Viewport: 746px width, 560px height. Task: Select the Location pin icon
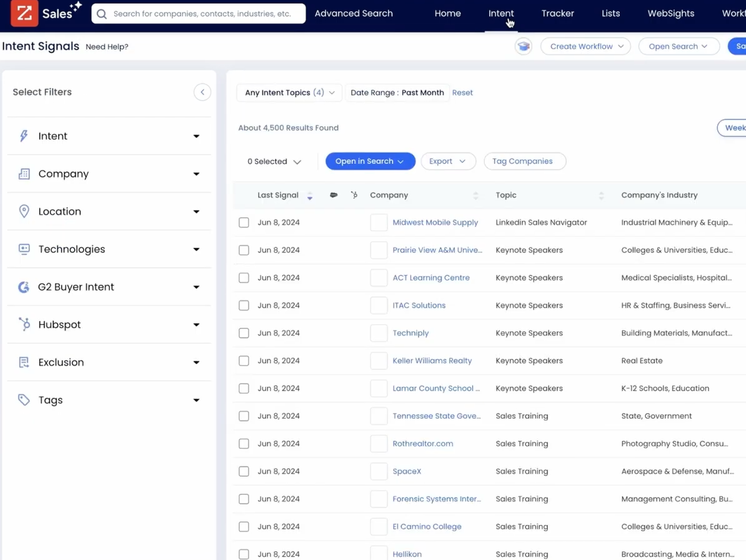click(24, 211)
